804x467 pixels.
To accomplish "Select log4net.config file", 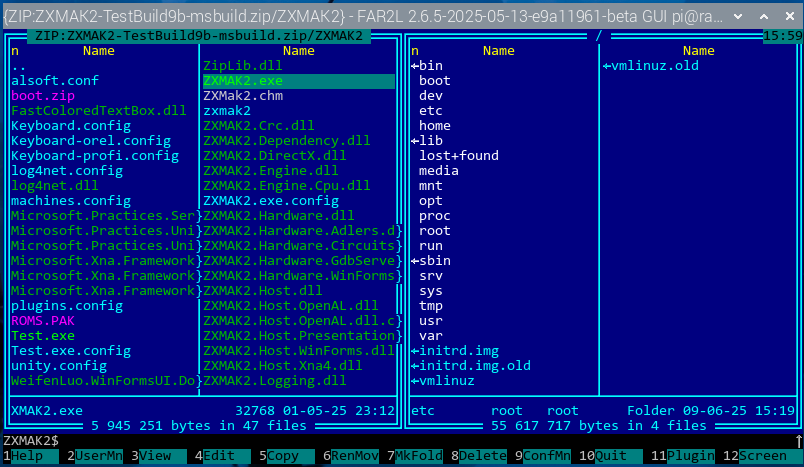I will pos(67,171).
